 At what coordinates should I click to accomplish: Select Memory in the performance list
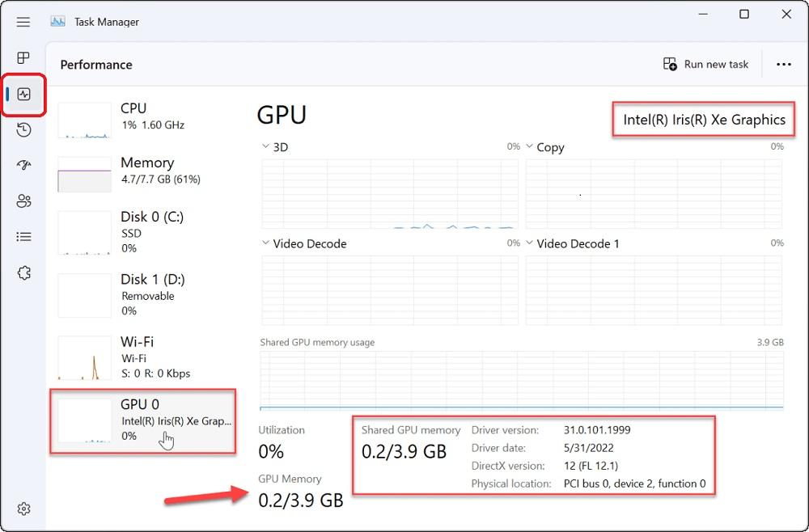[142, 171]
